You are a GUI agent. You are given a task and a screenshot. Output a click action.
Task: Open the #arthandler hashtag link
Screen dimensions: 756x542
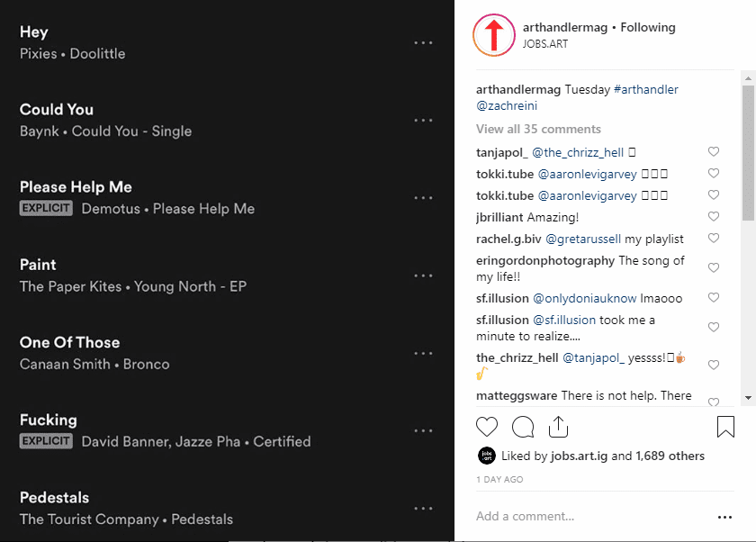645,90
